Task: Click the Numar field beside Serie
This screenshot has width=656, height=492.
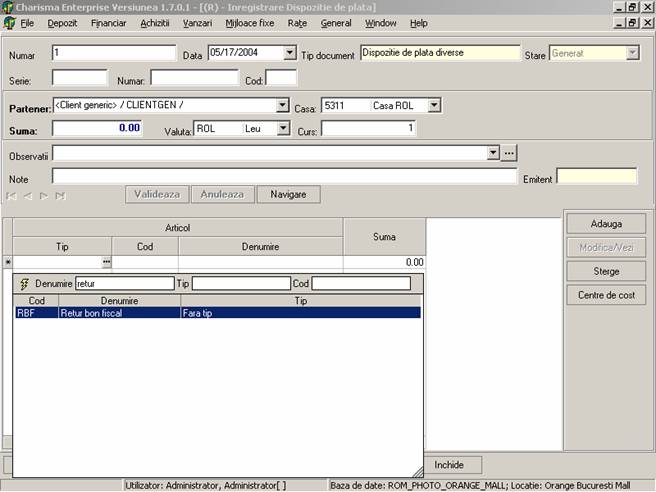Action: [195, 78]
